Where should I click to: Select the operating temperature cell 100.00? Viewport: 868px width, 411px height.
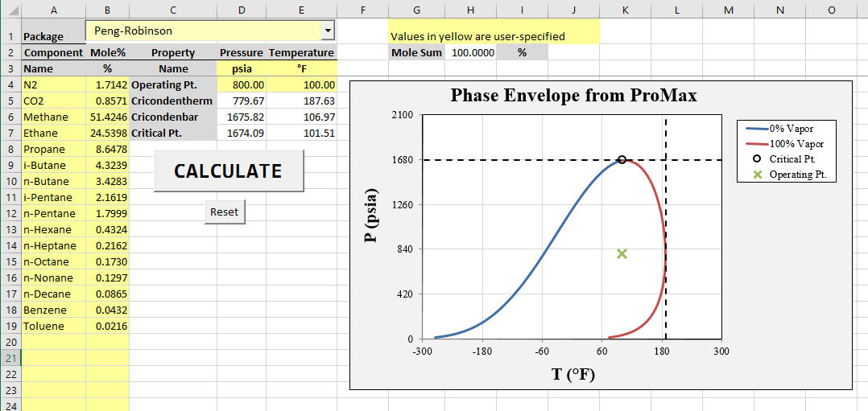(x=302, y=85)
